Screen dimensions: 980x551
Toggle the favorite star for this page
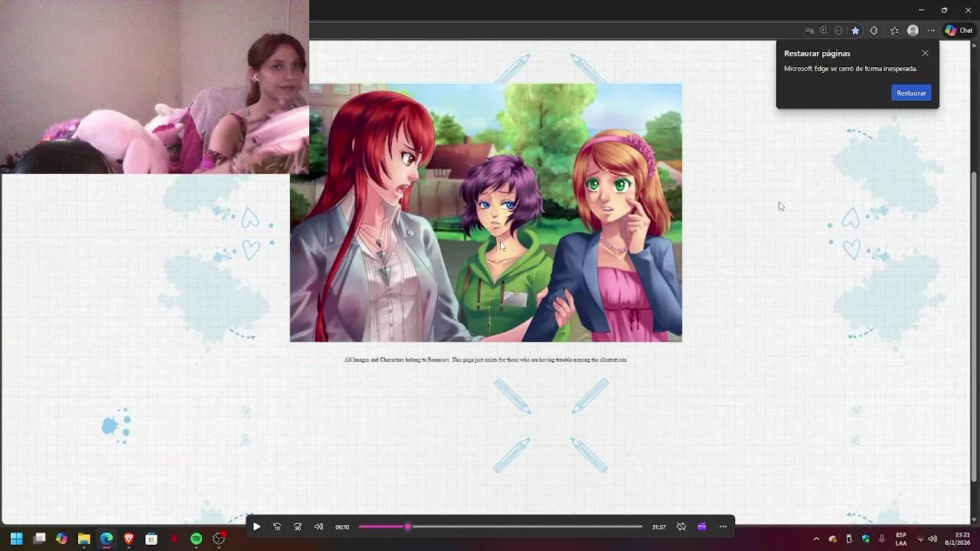click(855, 31)
